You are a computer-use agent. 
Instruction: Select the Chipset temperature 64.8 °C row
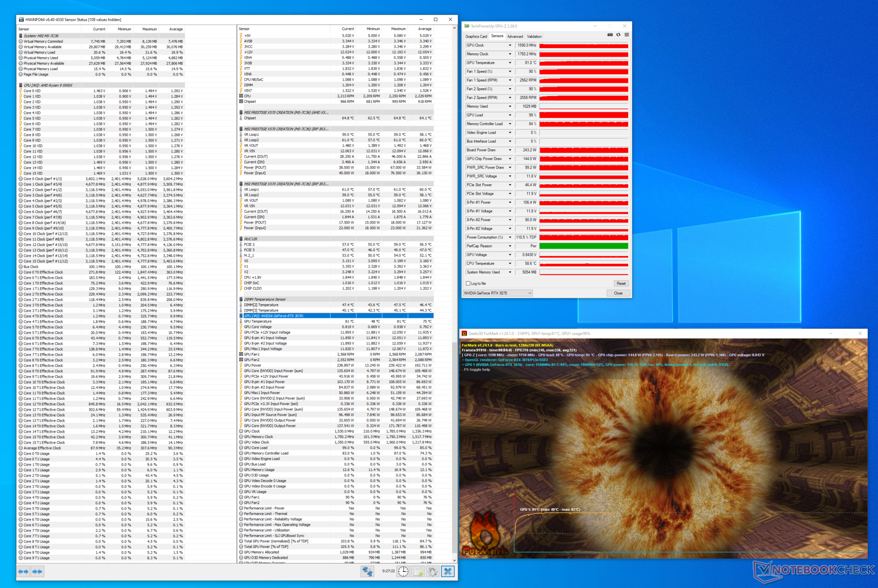coord(336,118)
